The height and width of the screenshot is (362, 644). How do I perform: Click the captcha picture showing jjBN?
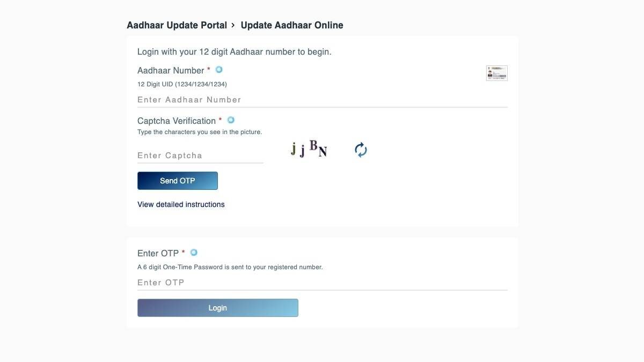pyautogui.click(x=309, y=150)
